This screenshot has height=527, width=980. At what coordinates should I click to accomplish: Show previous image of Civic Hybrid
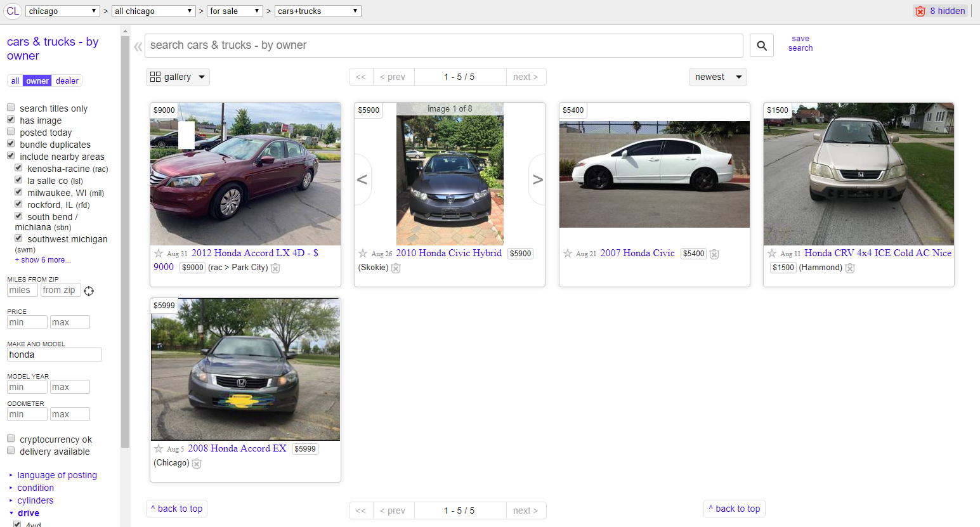coord(362,179)
